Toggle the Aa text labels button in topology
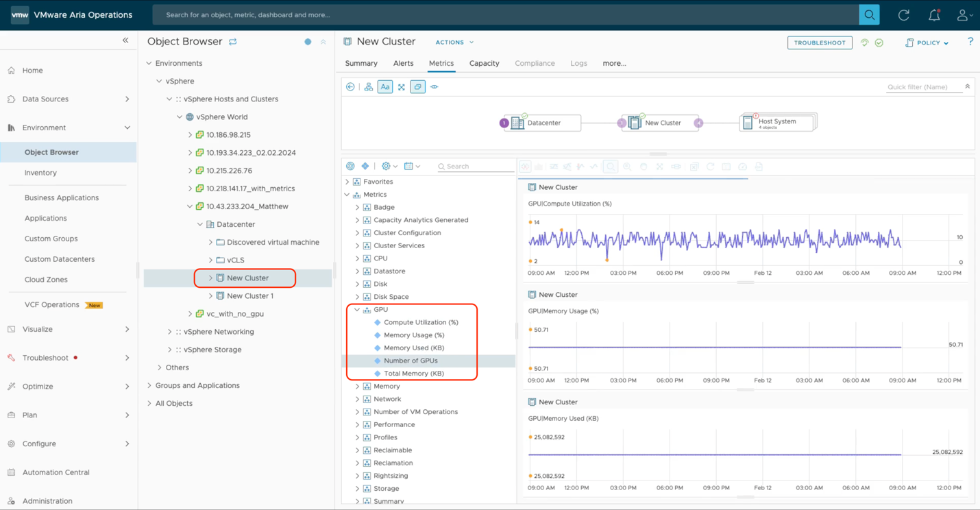The height and width of the screenshot is (510, 980). [x=385, y=87]
